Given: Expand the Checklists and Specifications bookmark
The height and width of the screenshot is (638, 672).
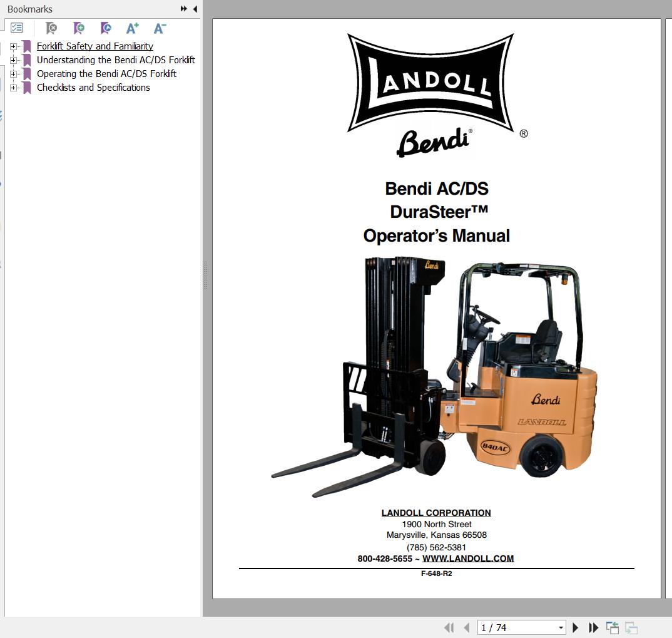Looking at the screenshot, I should [13, 87].
